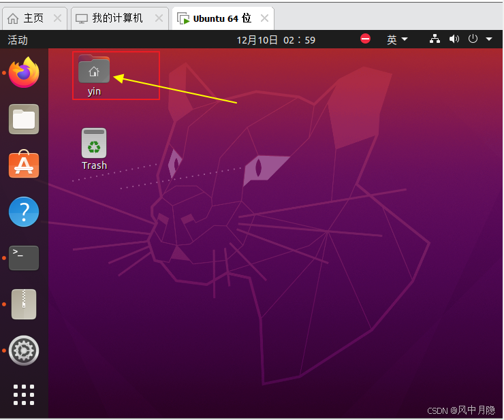This screenshot has width=504, height=420.
Task: Open Firefox from the dock
Action: pyautogui.click(x=24, y=72)
